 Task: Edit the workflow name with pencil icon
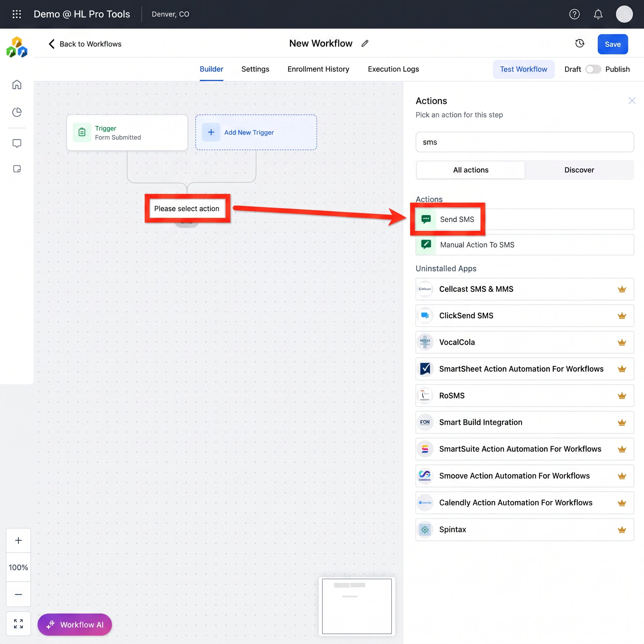pos(365,43)
